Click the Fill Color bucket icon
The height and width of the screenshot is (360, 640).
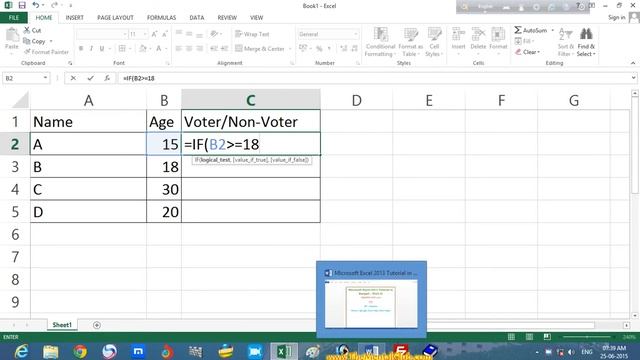click(143, 49)
